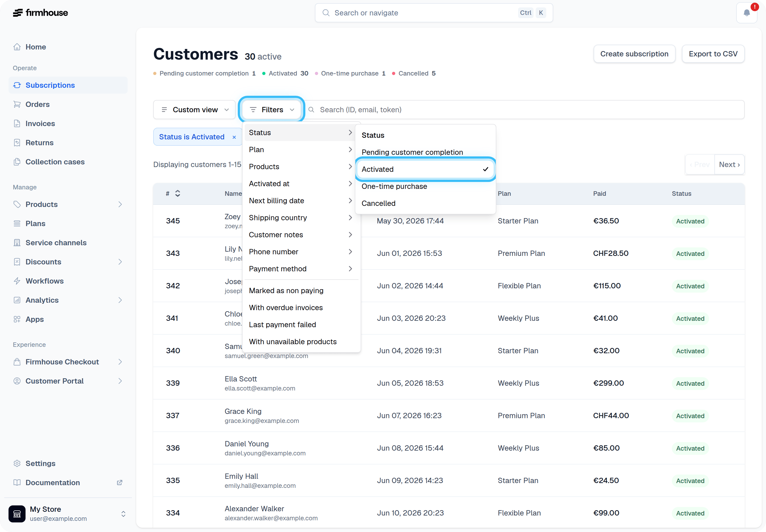Click the Returns icon in sidebar
Screen dimensions: 766x532
tap(17, 143)
